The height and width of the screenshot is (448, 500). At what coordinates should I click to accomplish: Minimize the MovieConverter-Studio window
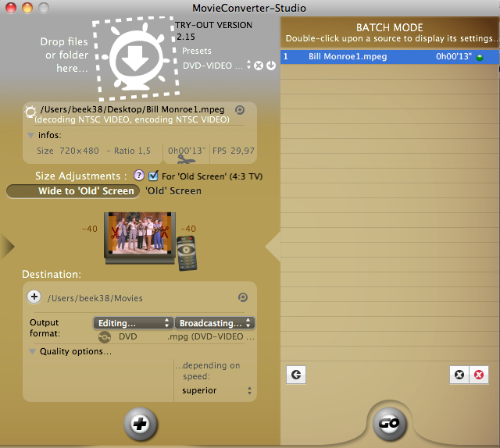pyautogui.click(x=27, y=8)
